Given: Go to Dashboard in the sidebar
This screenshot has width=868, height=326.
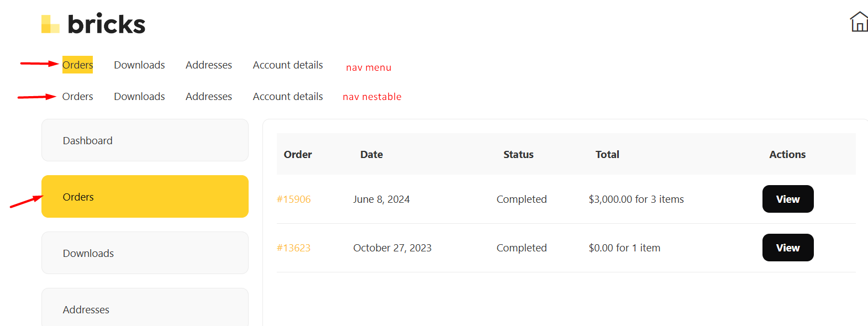Looking at the screenshot, I should 145,140.
